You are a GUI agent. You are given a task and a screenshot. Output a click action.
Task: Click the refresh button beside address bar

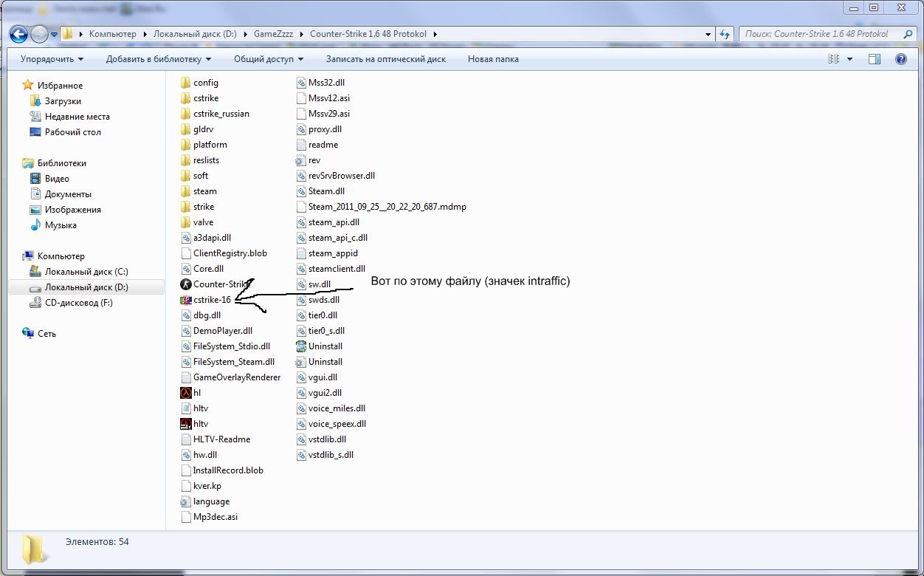pos(725,34)
